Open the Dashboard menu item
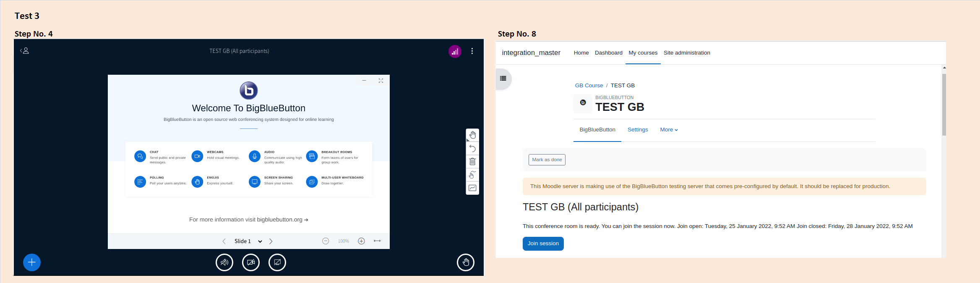This screenshot has width=980, height=283. 608,52
